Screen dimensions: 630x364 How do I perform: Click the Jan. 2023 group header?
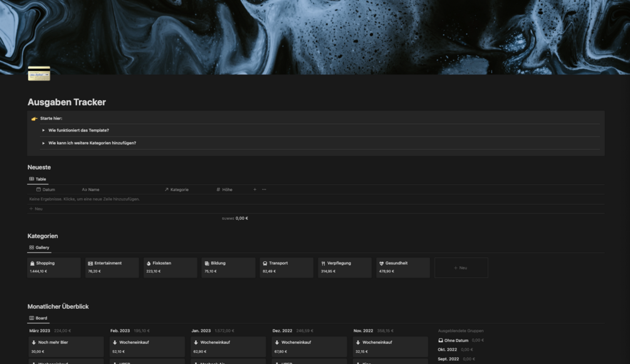coord(201,331)
